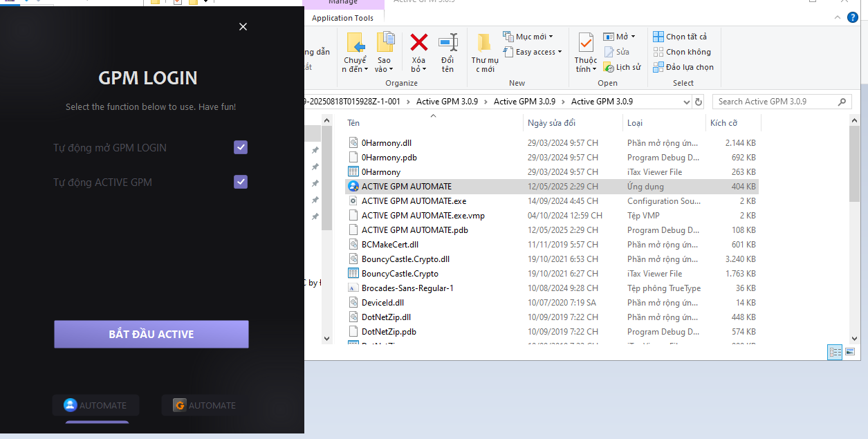Go to 20250818T015928Z-1-001 breadcrumb folder

pos(351,102)
